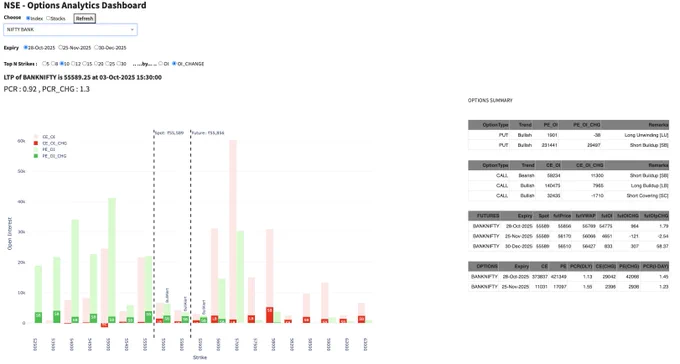Choose the 30-Dec-2025 expiry
The height and width of the screenshot is (364, 680).
coord(96,47)
